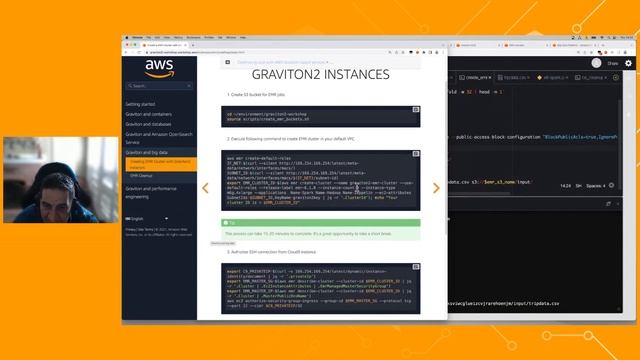This screenshot has width=640, height=360.
Task: Toggle the sidebar icon beside the breadcrumb
Action: coord(228,62)
